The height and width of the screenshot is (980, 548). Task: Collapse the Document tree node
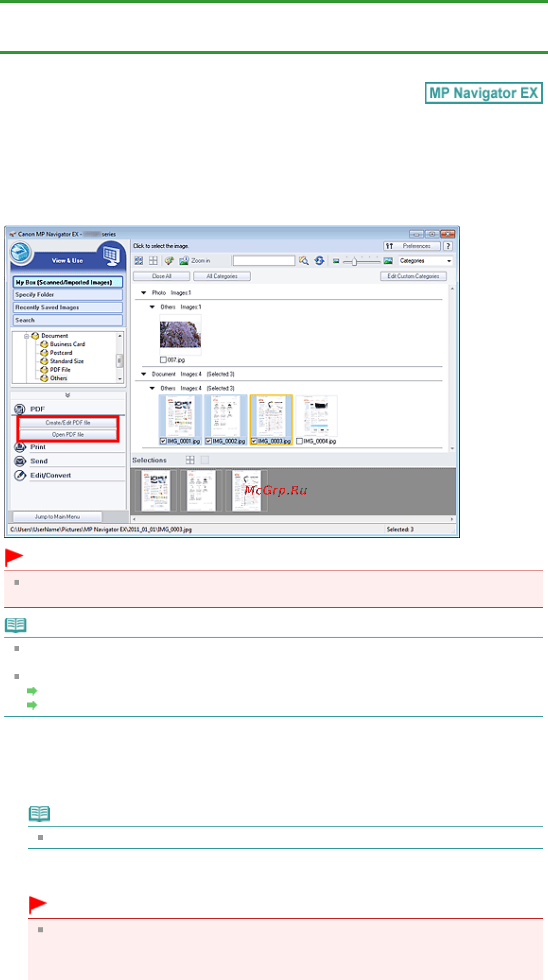[27, 336]
